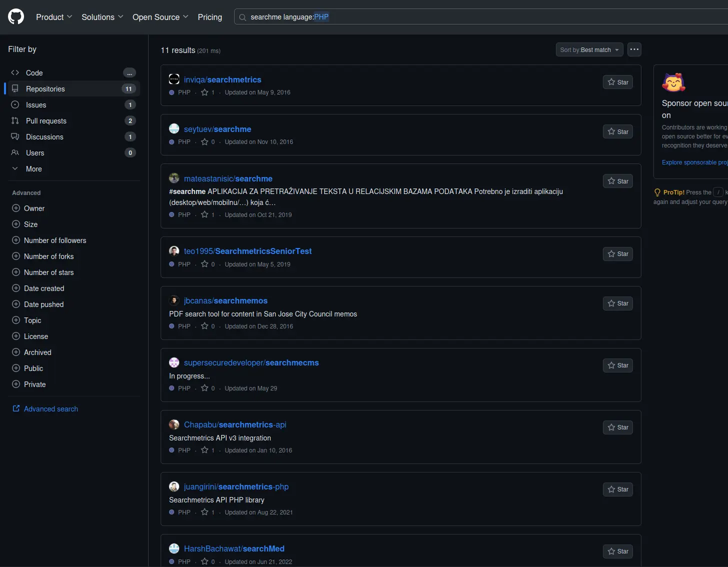Viewport: 728px width, 567px height.
Task: Click teo1995 avatar icon
Action: tap(174, 250)
